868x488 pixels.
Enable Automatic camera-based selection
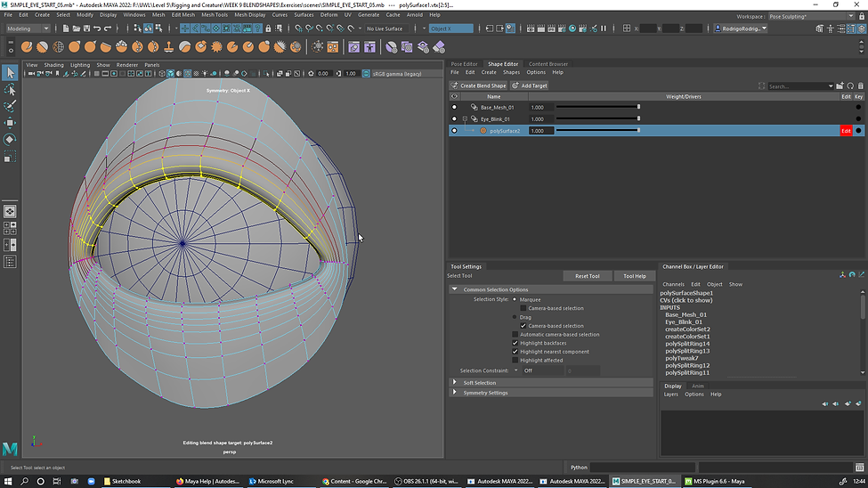[515, 335]
